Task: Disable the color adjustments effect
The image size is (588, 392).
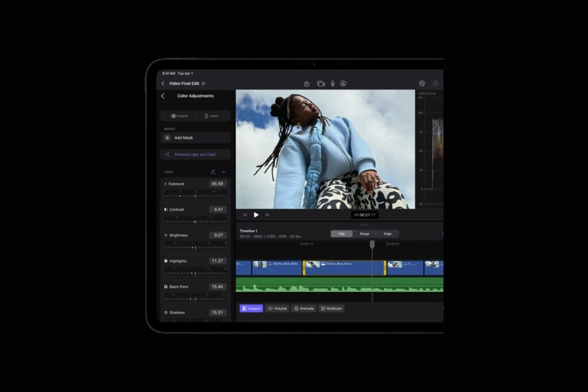Action: (179, 116)
